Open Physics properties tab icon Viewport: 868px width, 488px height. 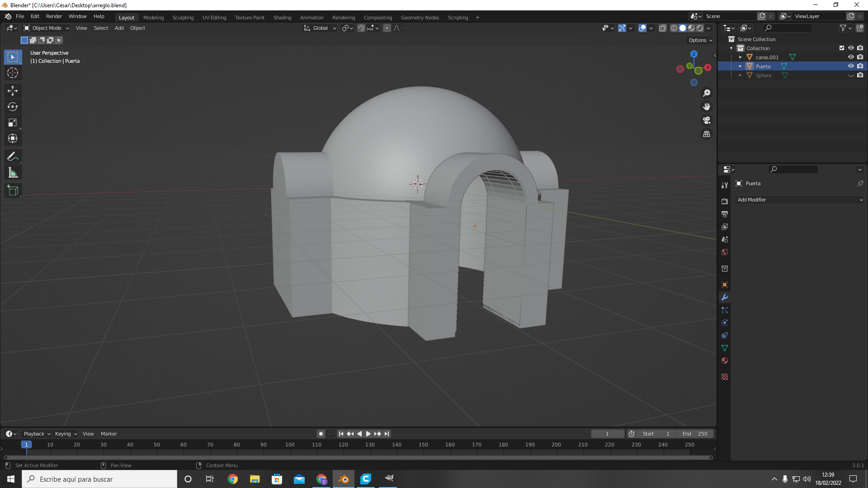(x=725, y=323)
